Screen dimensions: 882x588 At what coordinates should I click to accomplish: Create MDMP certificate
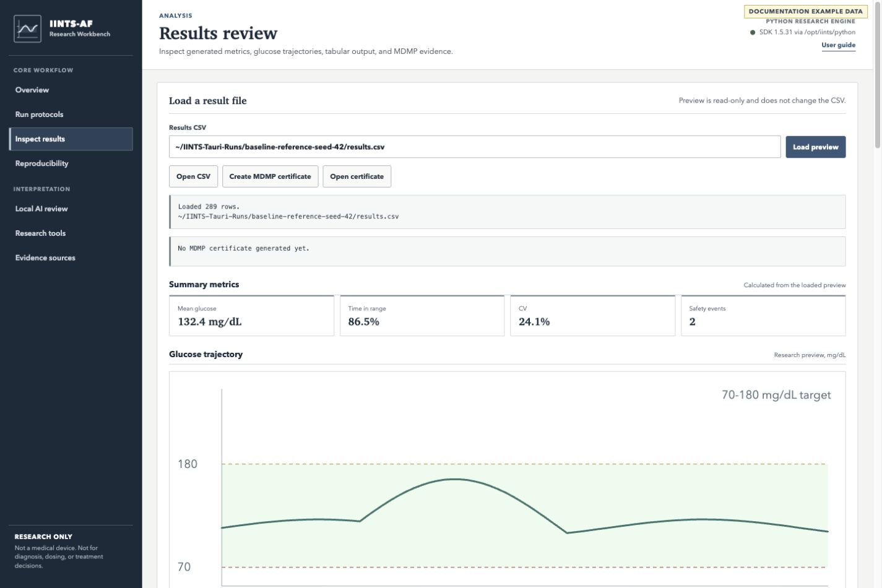pyautogui.click(x=270, y=176)
